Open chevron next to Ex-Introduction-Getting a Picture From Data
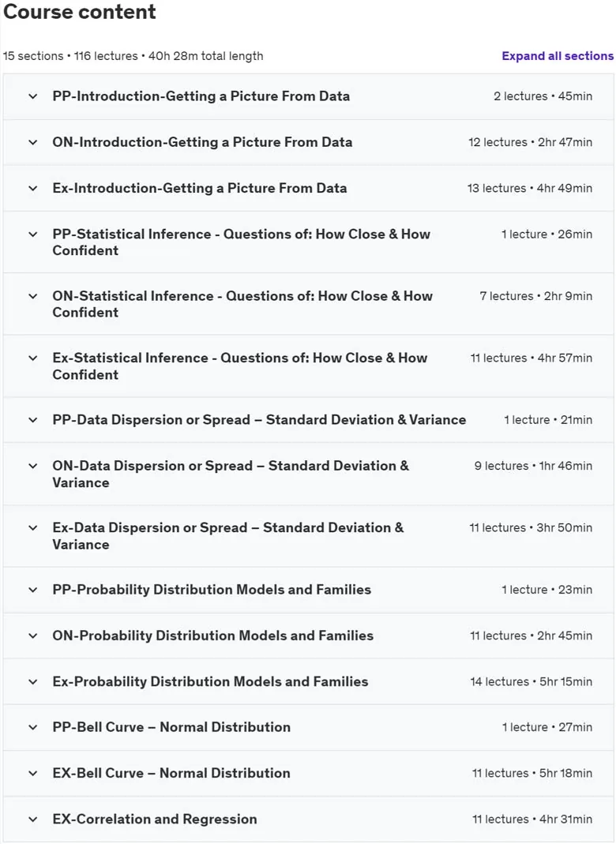616x844 pixels. click(33, 189)
